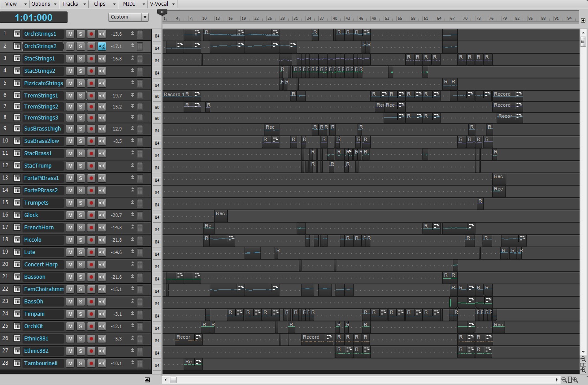Screen dimensions: 588x385
Task: Click the MIDI instrument icon of BassOh track
Action: pyautogui.click(x=17, y=302)
